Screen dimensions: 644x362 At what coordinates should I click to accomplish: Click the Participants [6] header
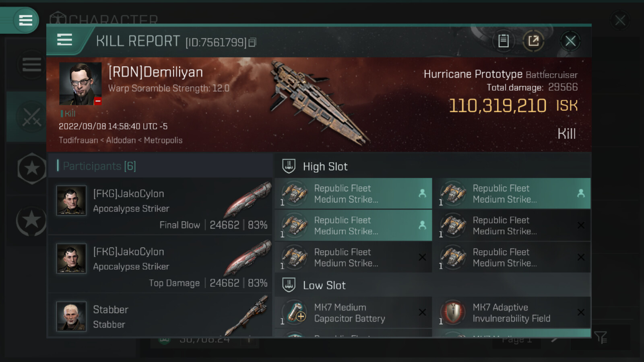pyautogui.click(x=99, y=166)
